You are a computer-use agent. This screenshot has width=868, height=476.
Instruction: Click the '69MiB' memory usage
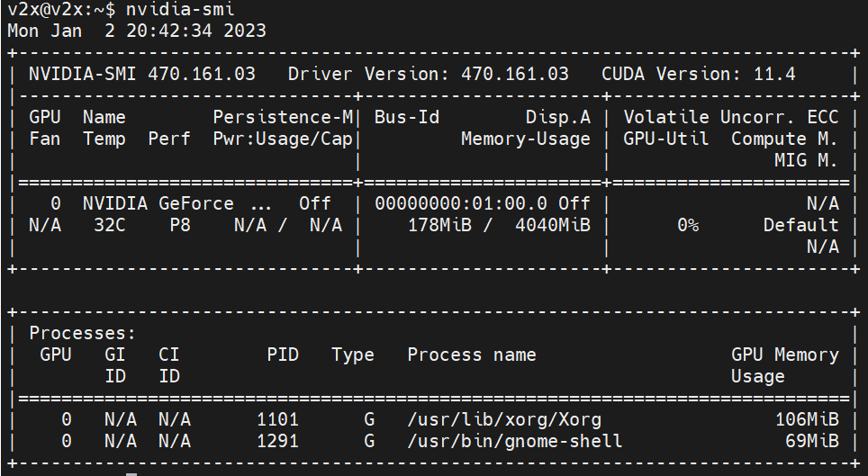812,441
